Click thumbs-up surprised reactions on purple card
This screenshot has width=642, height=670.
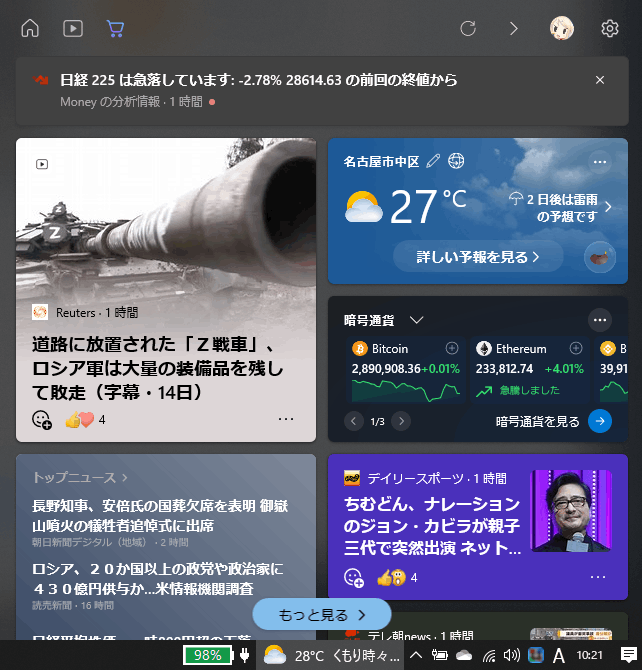point(391,578)
